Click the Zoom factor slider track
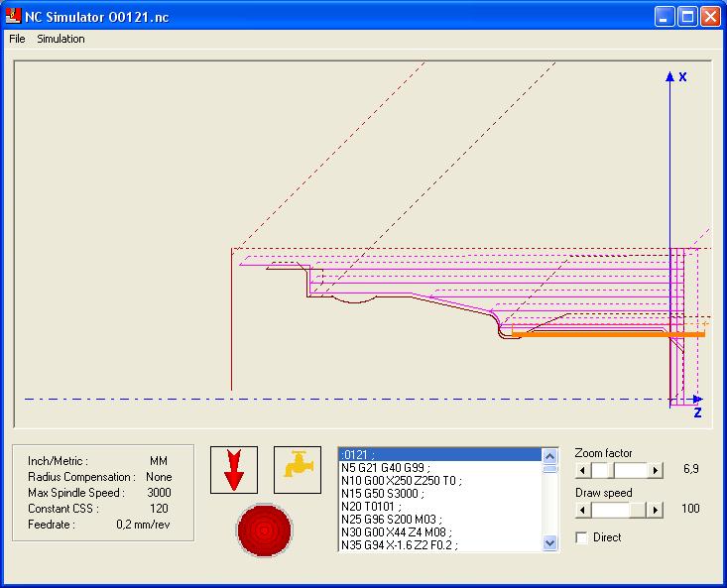727x588 pixels. [x=630, y=470]
